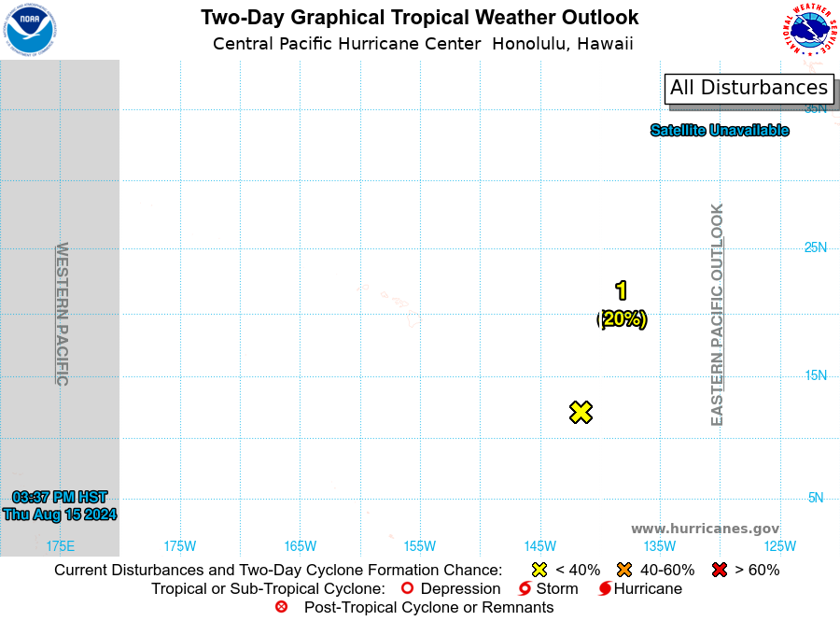Screen dimensions: 840x621
Task: Click the 03:37 PM HST timestamp
Action: tap(60, 497)
